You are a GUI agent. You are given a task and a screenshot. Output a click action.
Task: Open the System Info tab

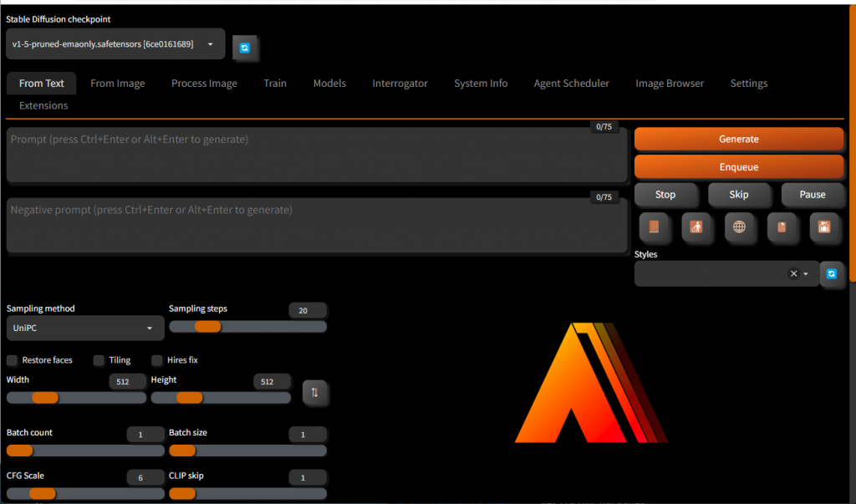[481, 83]
